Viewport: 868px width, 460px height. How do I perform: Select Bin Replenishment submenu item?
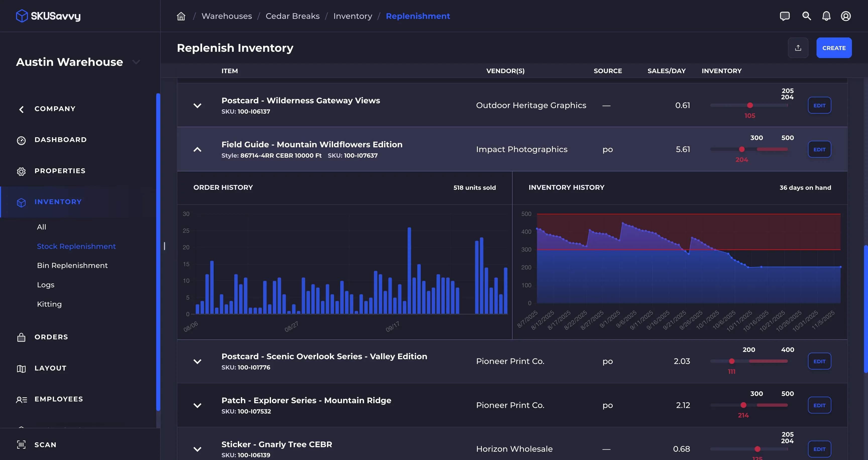(72, 265)
